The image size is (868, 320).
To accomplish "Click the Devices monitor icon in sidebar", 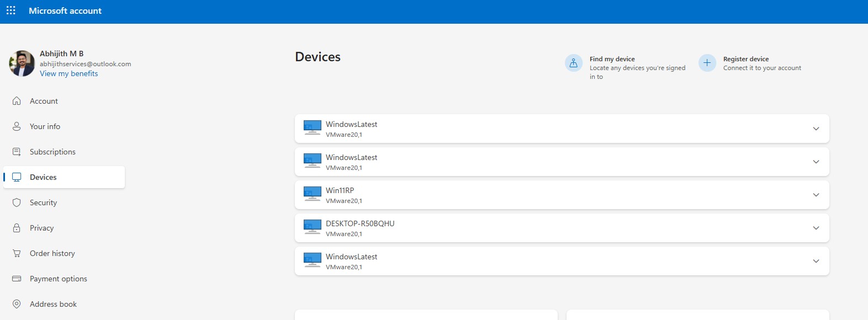I will pos(17,177).
